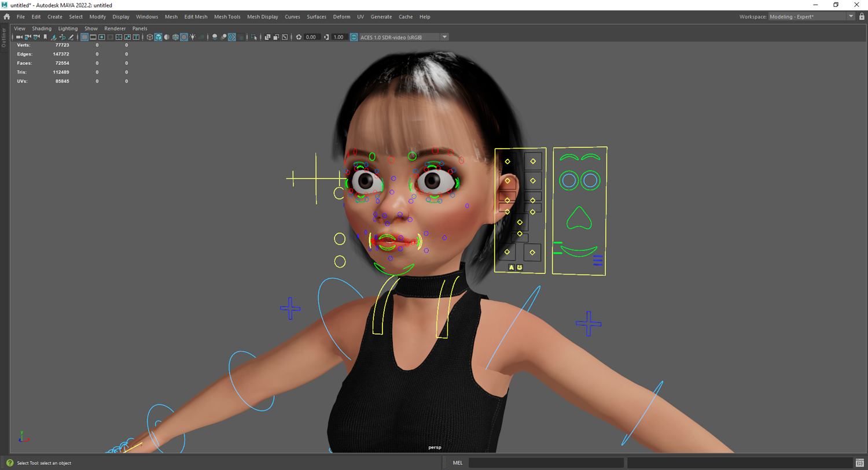The height and width of the screenshot is (470, 868).
Task: Click the grease pencil icon
Action: (x=71, y=37)
